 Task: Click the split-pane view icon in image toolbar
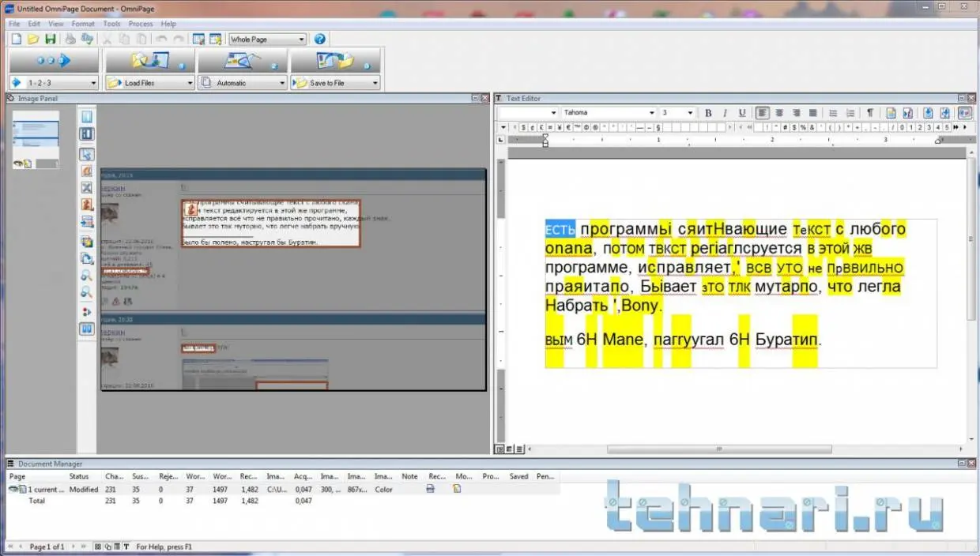coord(87,134)
